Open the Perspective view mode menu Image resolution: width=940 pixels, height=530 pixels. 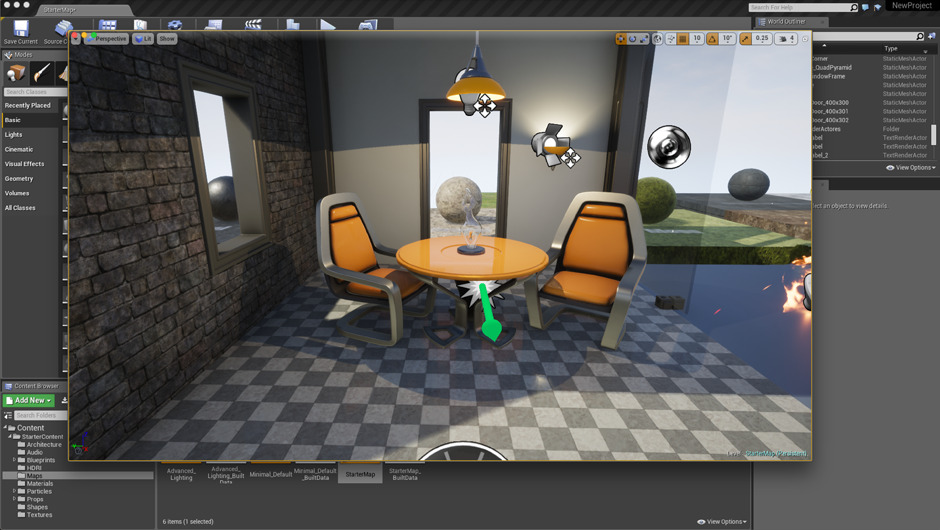[107, 38]
